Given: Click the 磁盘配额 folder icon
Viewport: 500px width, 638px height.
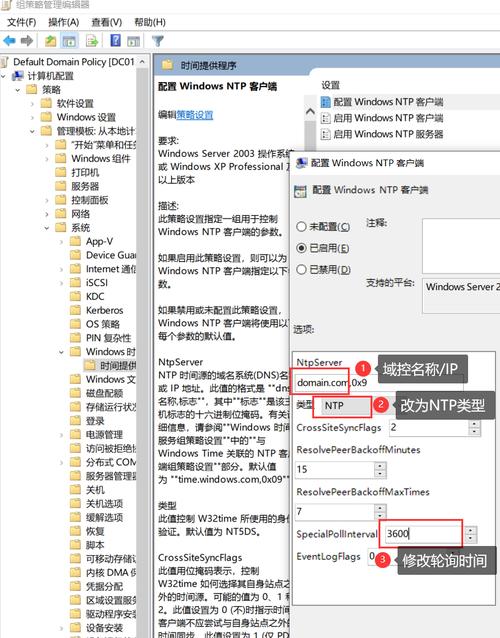Looking at the screenshot, I should [75, 393].
